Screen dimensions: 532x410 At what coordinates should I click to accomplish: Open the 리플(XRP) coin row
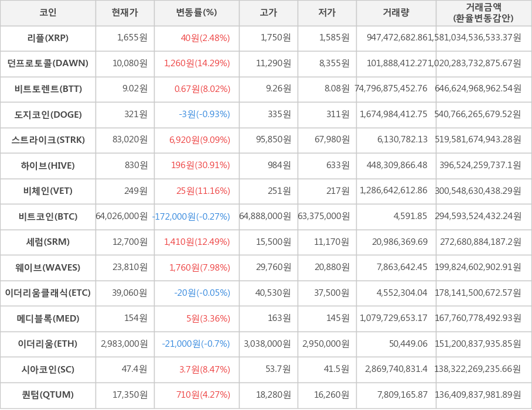click(47, 38)
